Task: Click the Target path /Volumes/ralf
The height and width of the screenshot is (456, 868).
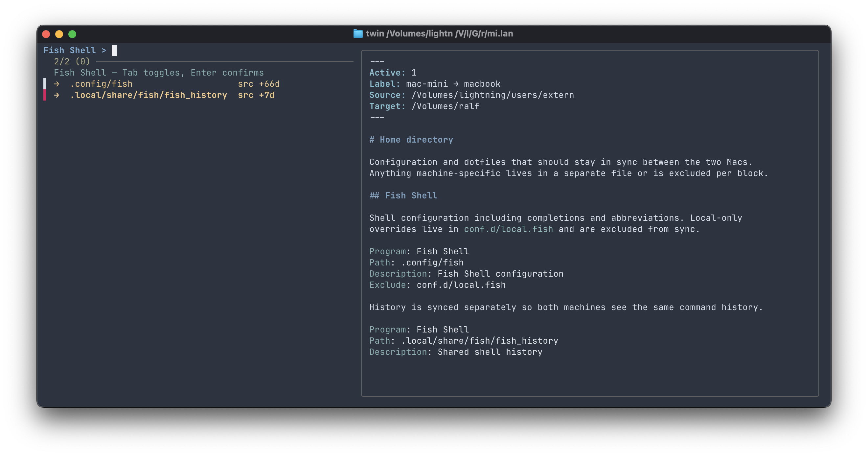Action: pyautogui.click(x=445, y=106)
